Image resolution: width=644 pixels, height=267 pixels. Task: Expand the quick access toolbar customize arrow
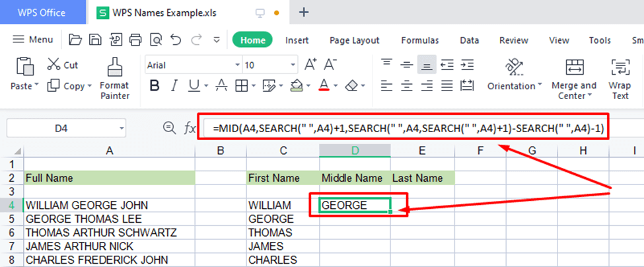217,40
